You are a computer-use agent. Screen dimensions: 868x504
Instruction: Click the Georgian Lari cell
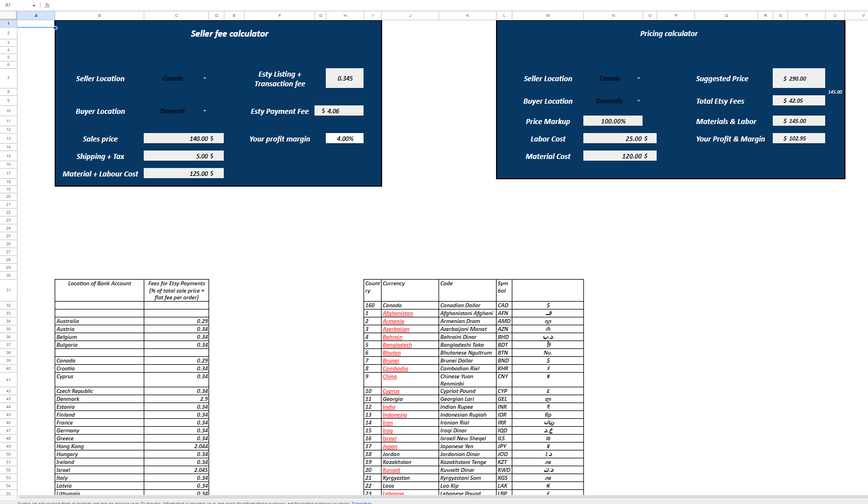(467, 399)
